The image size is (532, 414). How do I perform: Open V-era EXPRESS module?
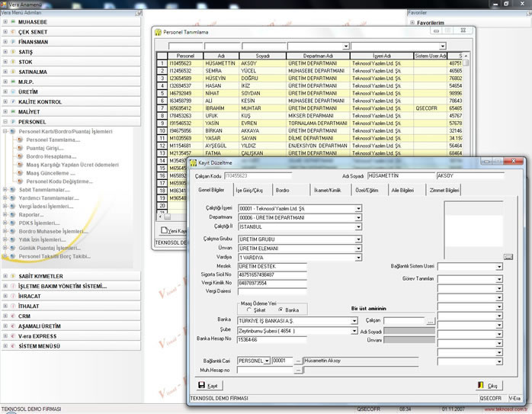click(71, 336)
